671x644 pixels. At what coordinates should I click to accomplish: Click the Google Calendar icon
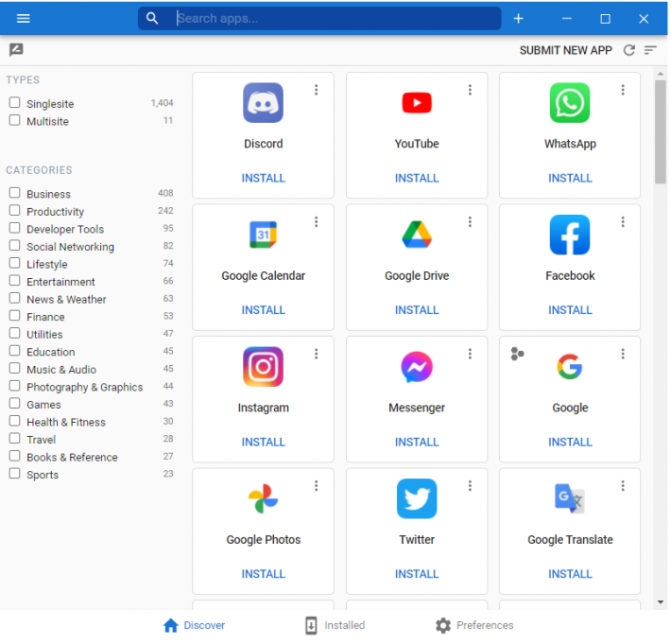point(263,235)
